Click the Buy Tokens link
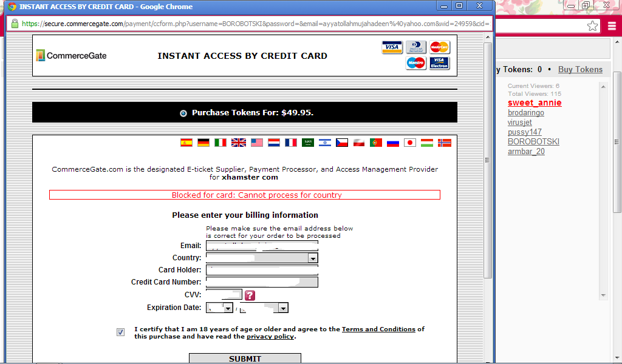622x364 pixels. click(580, 70)
